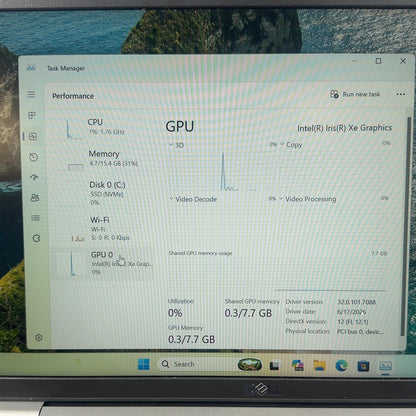The width and height of the screenshot is (416, 416).
Task: Open the App history page icon
Action: (x=34, y=157)
